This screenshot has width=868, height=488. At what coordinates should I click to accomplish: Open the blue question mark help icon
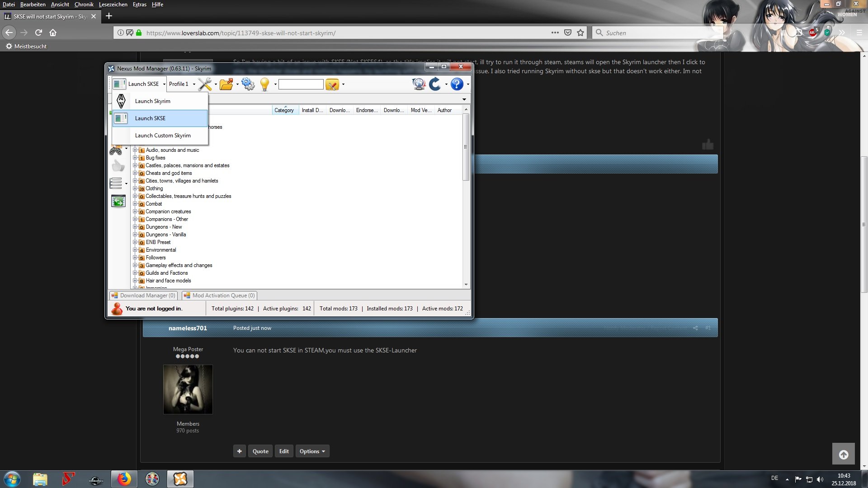point(457,84)
